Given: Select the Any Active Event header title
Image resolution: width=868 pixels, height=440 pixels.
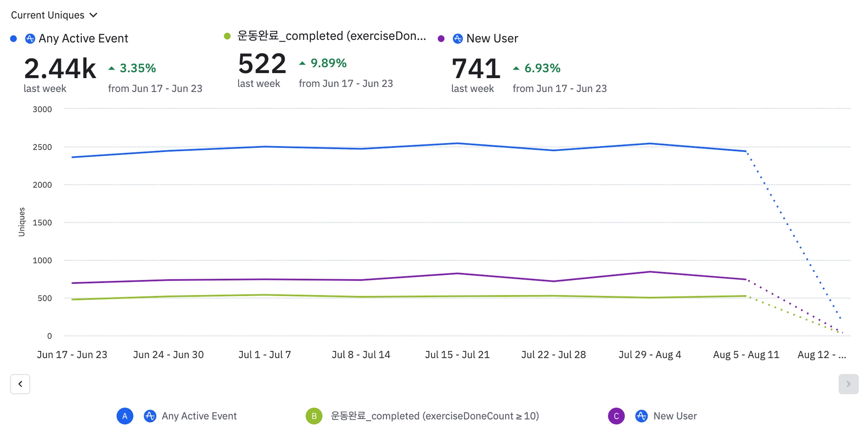Looking at the screenshot, I should (83, 39).
